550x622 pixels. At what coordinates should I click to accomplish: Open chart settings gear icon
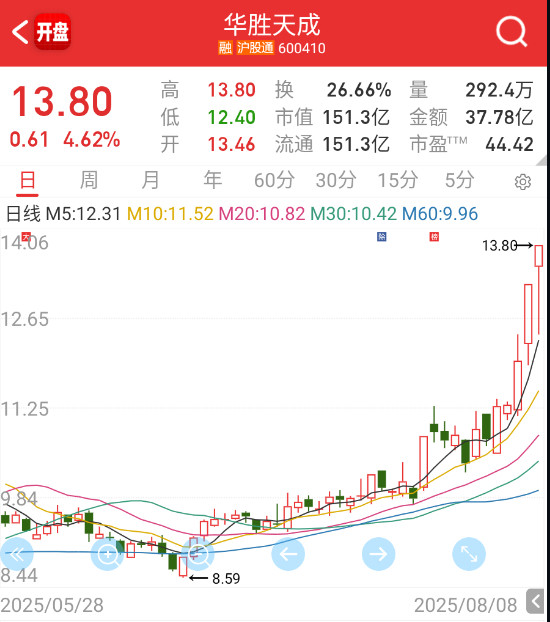coord(523,182)
